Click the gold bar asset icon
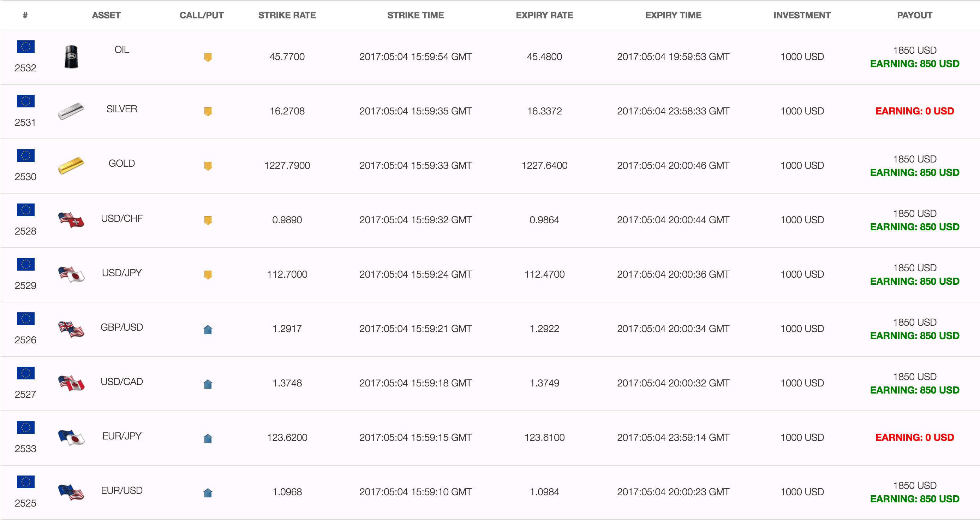The width and height of the screenshot is (980, 520). pos(71,165)
